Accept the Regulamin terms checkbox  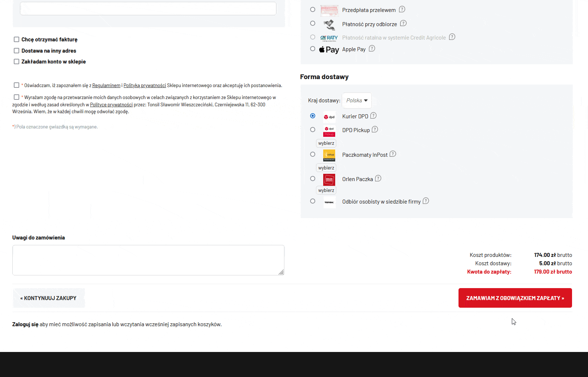pyautogui.click(x=16, y=85)
